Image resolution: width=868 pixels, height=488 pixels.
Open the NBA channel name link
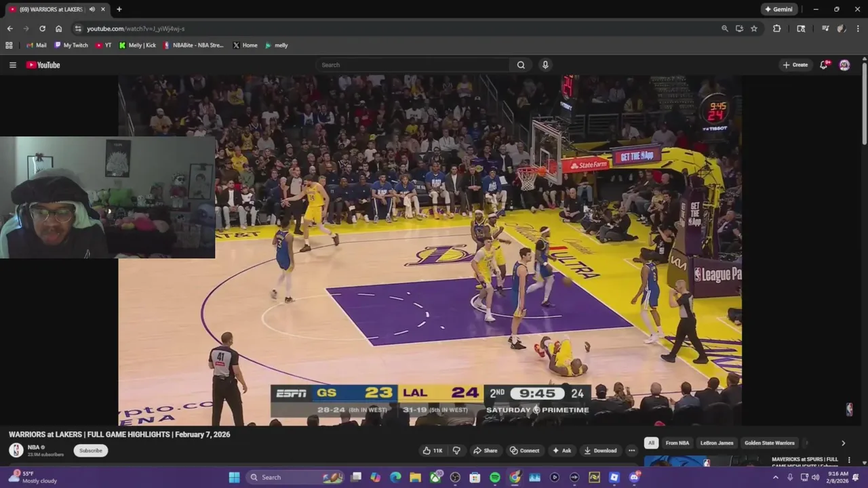point(33,447)
